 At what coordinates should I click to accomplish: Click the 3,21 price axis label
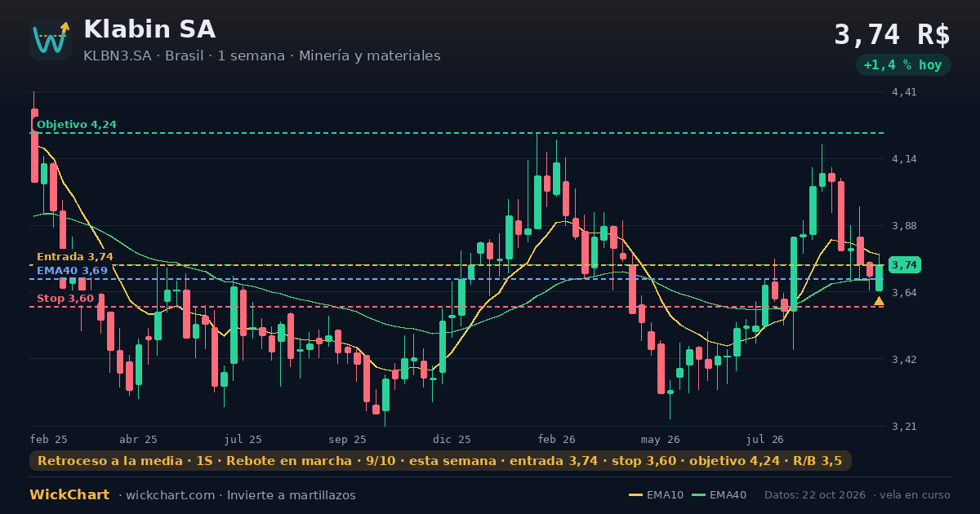905,427
